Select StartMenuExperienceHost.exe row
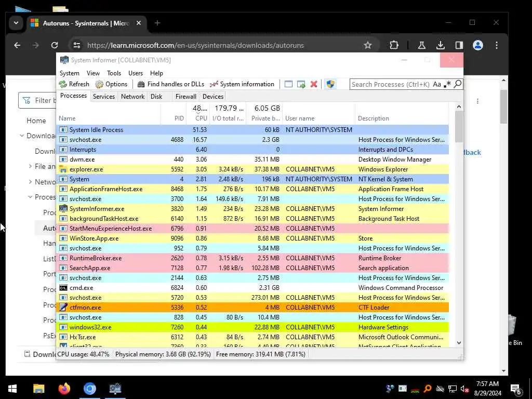Image resolution: width=532 pixels, height=399 pixels. click(253, 229)
